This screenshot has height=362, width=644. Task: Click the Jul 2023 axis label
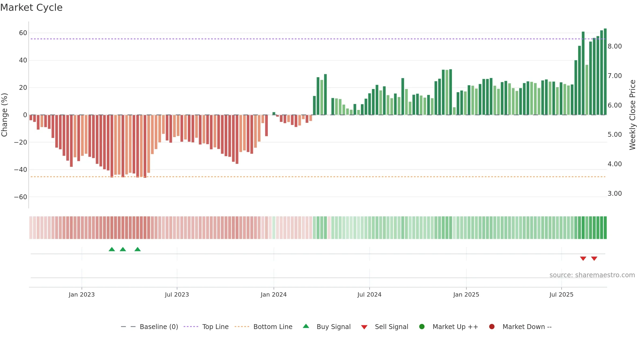click(177, 295)
